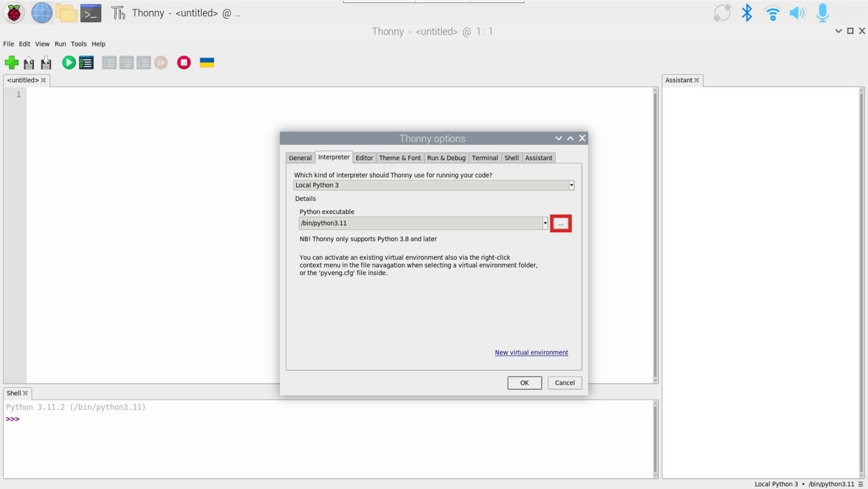The height and width of the screenshot is (489, 868).
Task: Close the untitled editor tab
Action: tap(43, 80)
